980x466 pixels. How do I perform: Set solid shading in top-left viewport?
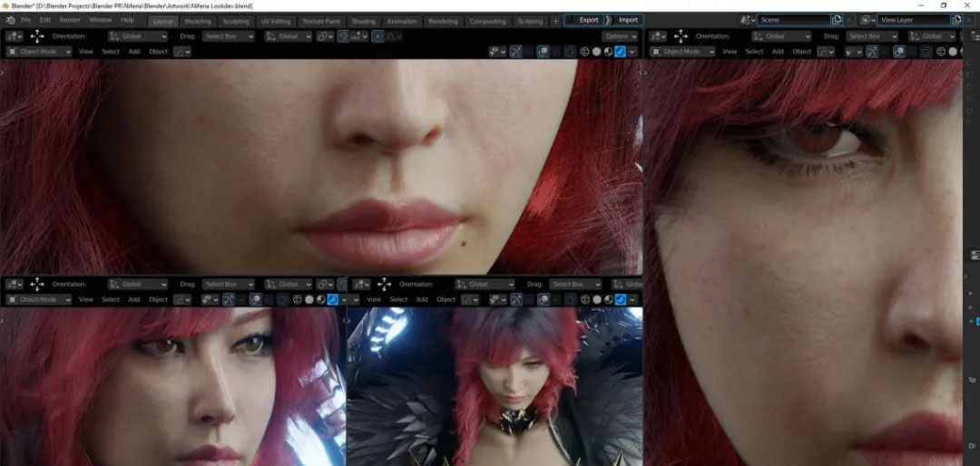[x=596, y=51]
